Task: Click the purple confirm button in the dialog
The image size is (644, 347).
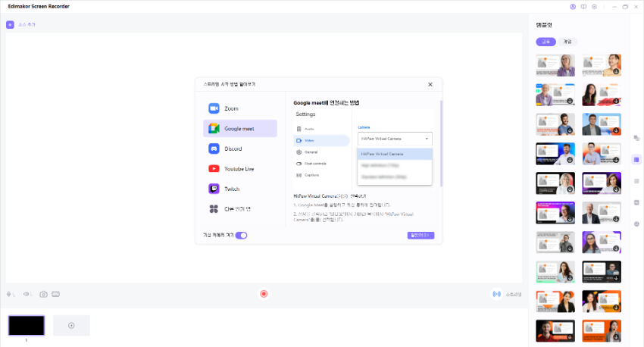Action: click(420, 236)
